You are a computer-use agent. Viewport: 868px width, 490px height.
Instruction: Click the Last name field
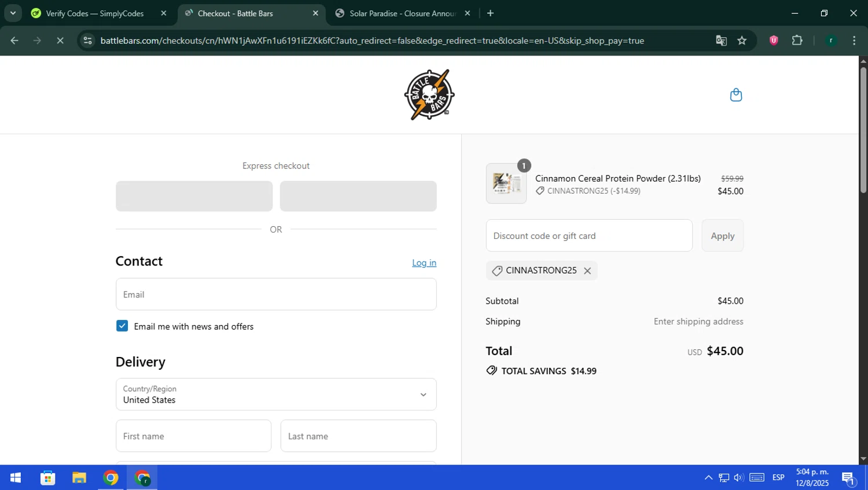click(358, 436)
